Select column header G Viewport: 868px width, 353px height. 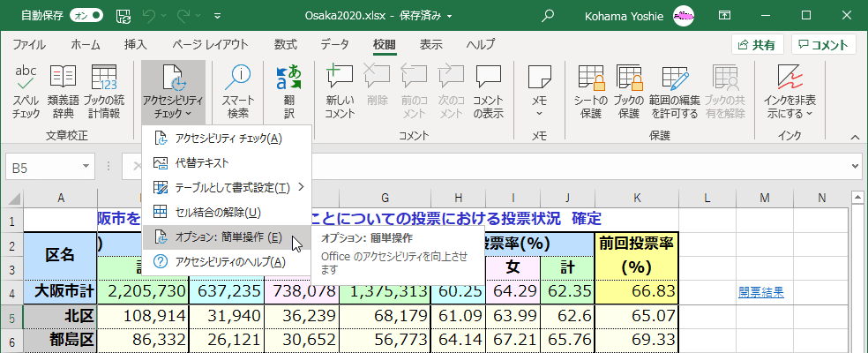coord(385,198)
